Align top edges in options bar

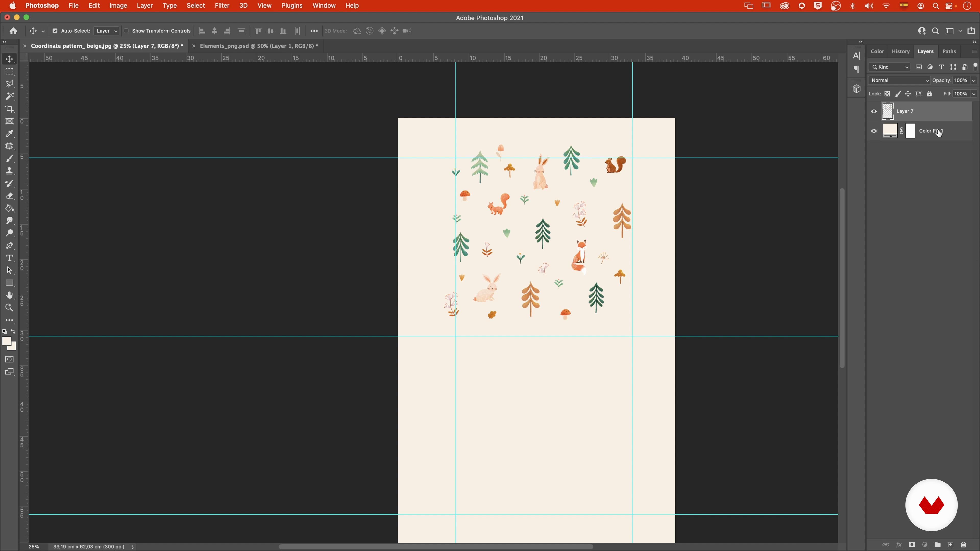tap(258, 31)
